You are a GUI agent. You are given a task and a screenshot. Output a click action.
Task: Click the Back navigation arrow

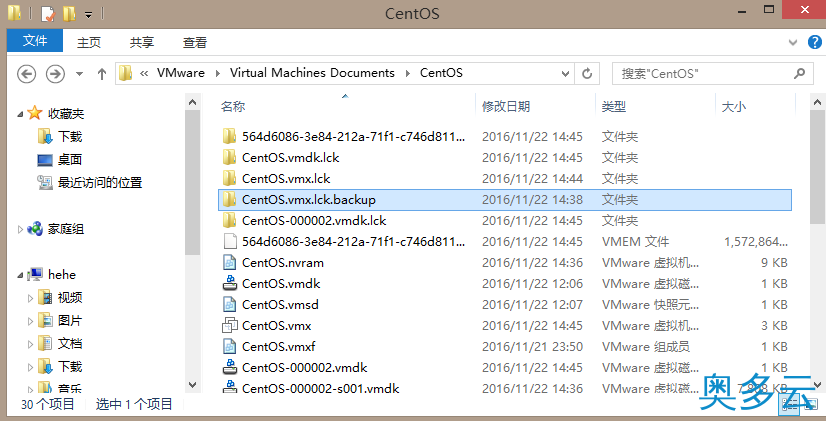pyautogui.click(x=26, y=73)
